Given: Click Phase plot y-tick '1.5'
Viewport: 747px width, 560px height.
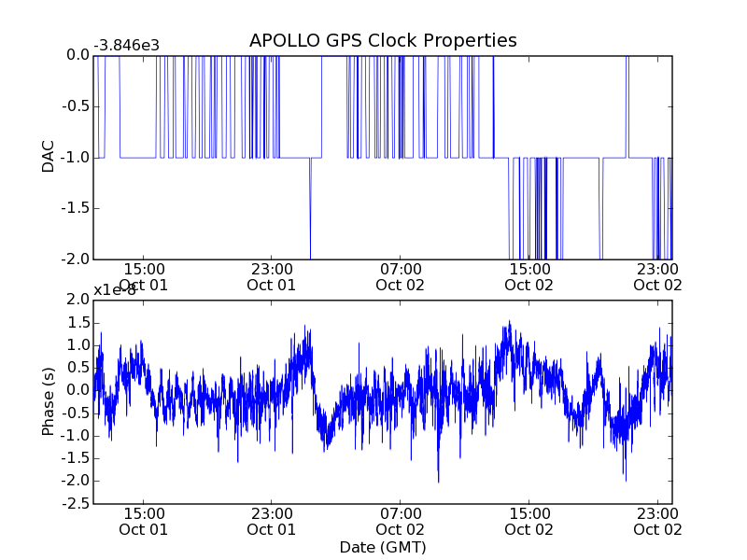Looking at the screenshot, I should pos(78,322).
